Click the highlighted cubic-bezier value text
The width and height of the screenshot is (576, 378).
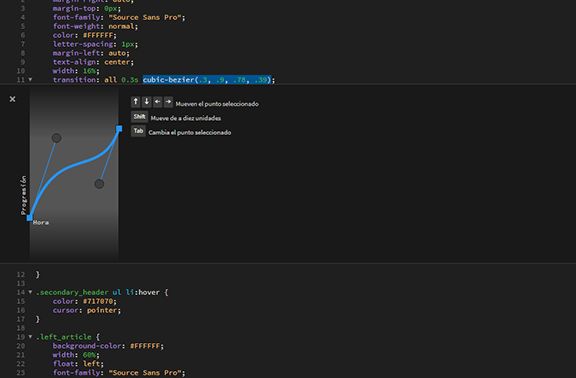(x=207, y=80)
